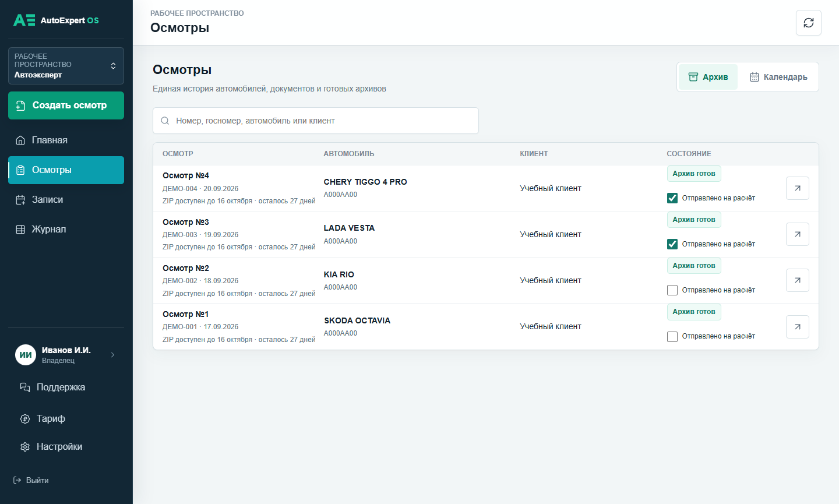Image resolution: width=839 pixels, height=504 pixels.
Task: Toggle Отправлено на расчёт for CHERY TIGGO 4 PRO
Action: point(672,198)
